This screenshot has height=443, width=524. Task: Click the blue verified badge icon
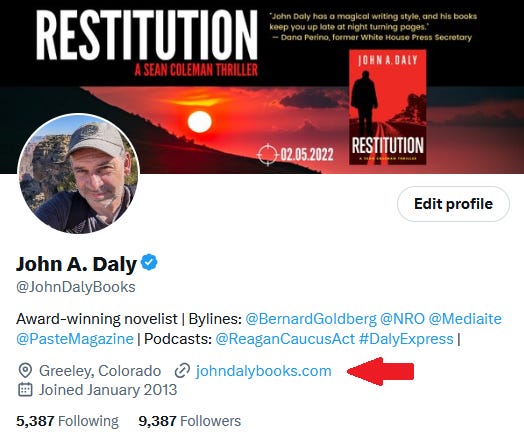pos(149,262)
